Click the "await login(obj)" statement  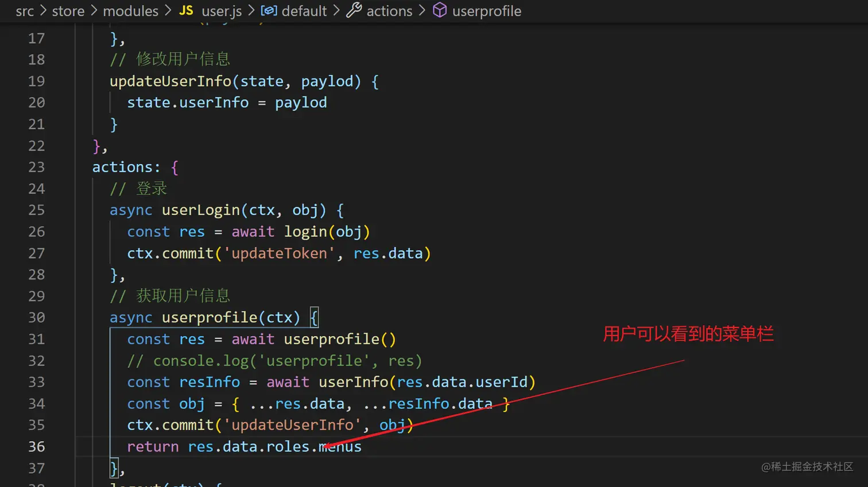pyautogui.click(x=301, y=232)
